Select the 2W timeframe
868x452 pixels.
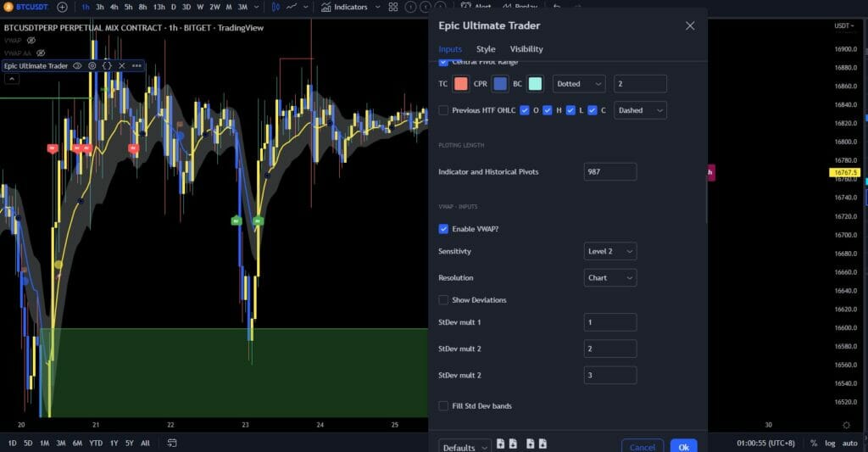click(214, 7)
